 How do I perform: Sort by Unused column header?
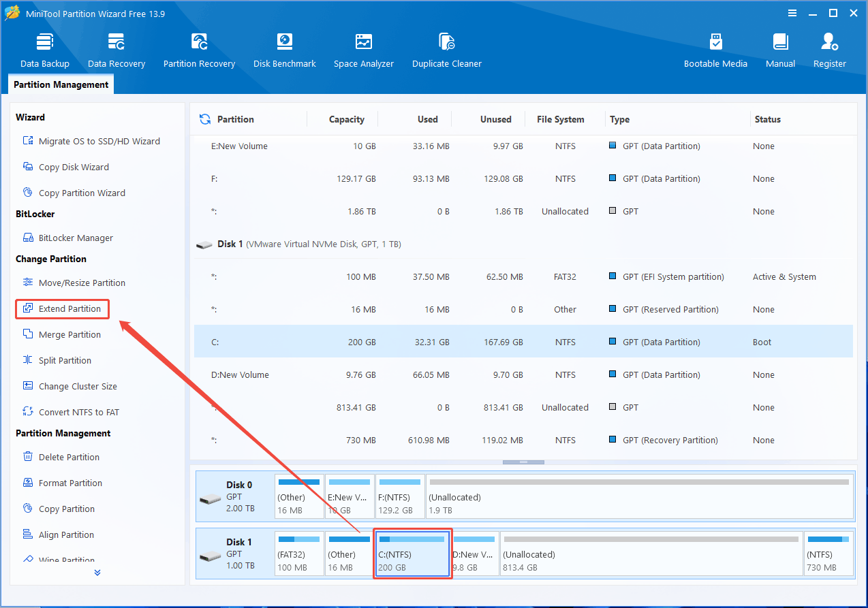pyautogui.click(x=495, y=119)
